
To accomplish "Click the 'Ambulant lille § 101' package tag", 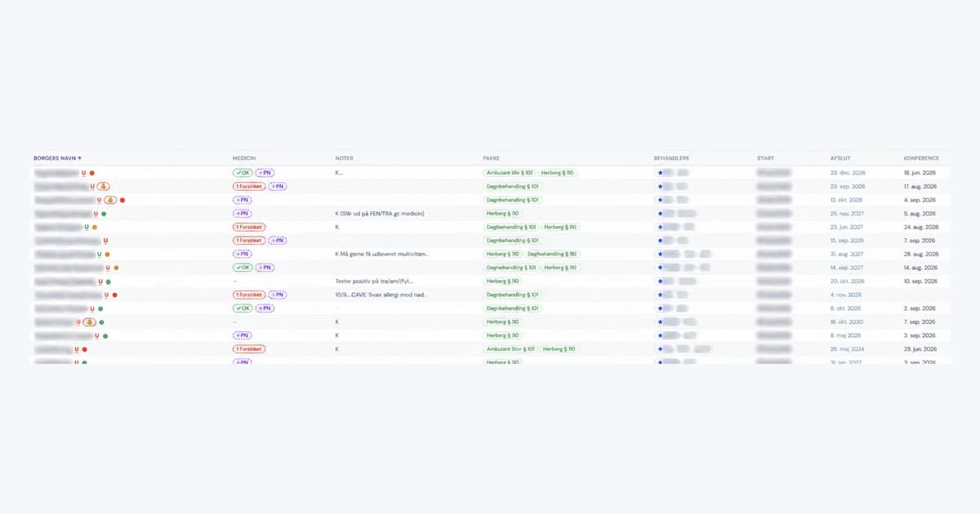I will pyautogui.click(x=509, y=173).
